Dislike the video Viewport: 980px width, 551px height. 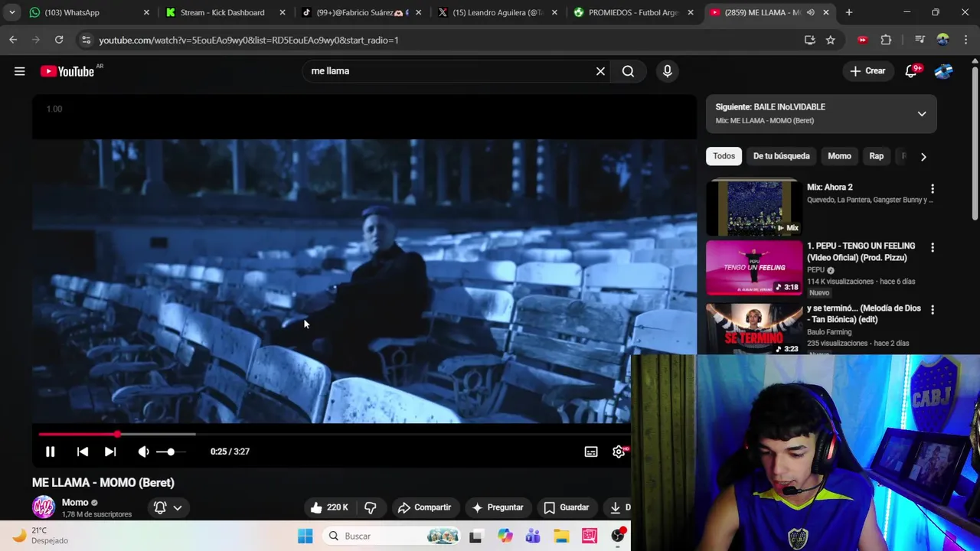tap(371, 507)
